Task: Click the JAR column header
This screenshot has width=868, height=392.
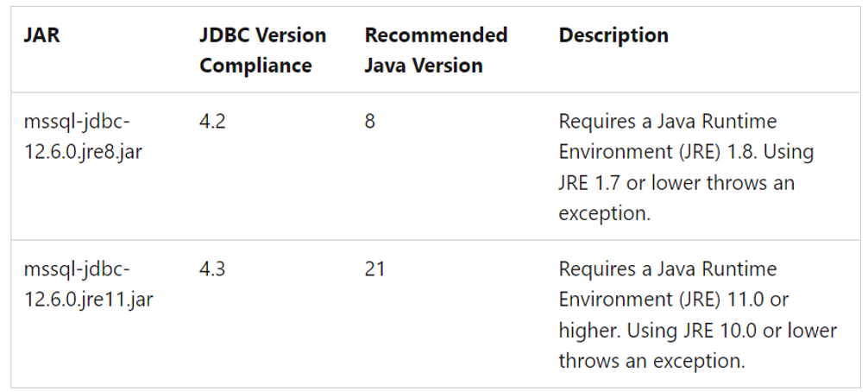Action: pos(41,35)
